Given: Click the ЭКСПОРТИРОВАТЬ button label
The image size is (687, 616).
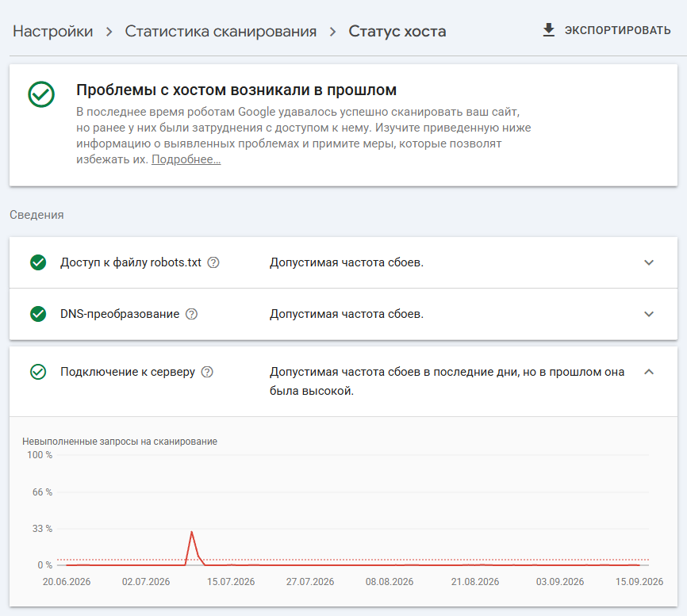Looking at the screenshot, I should click(x=617, y=30).
